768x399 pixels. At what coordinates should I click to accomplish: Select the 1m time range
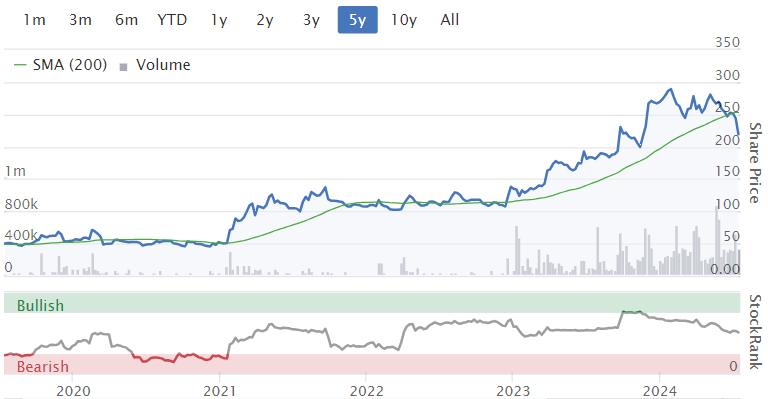point(34,20)
